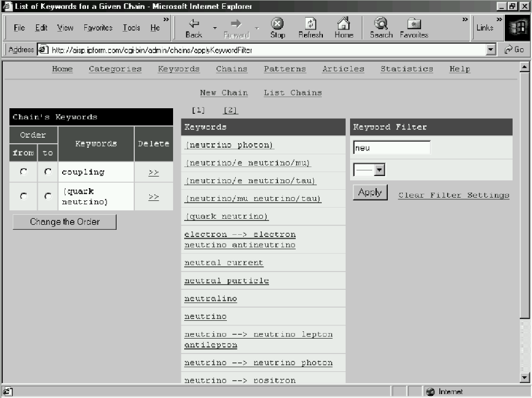Viewport: 532px width, 398px height.
Task: Open the Chains navigation link
Action: click(232, 69)
